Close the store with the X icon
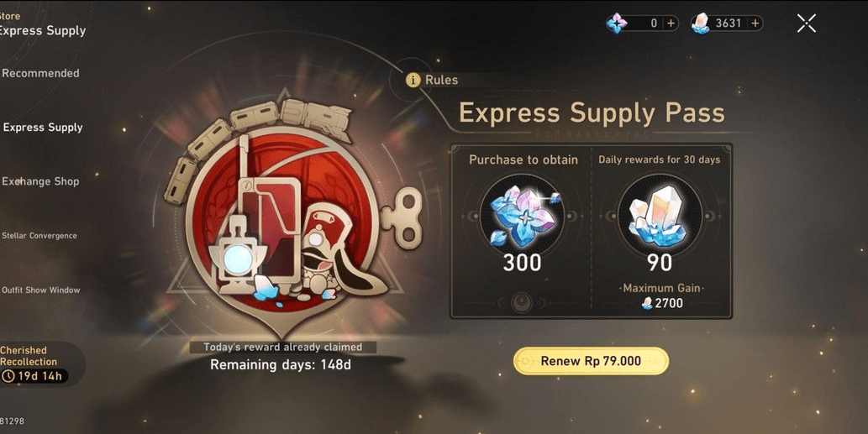This screenshot has height=434, width=868. (807, 24)
